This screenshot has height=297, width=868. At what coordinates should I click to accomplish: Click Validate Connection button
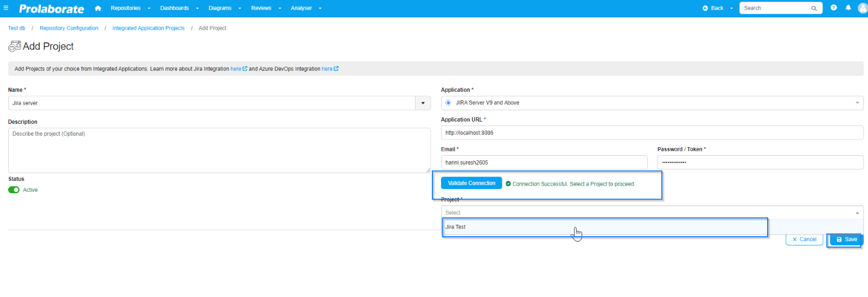471,183
